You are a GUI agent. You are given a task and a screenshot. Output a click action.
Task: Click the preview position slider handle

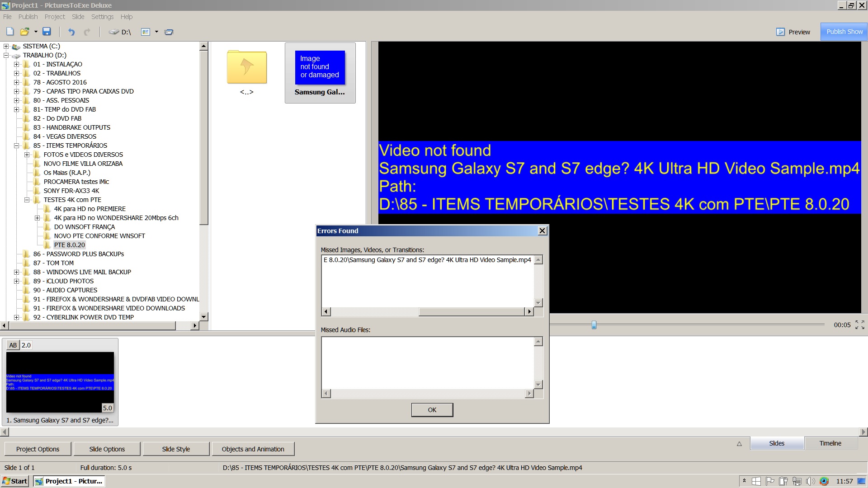click(x=594, y=325)
